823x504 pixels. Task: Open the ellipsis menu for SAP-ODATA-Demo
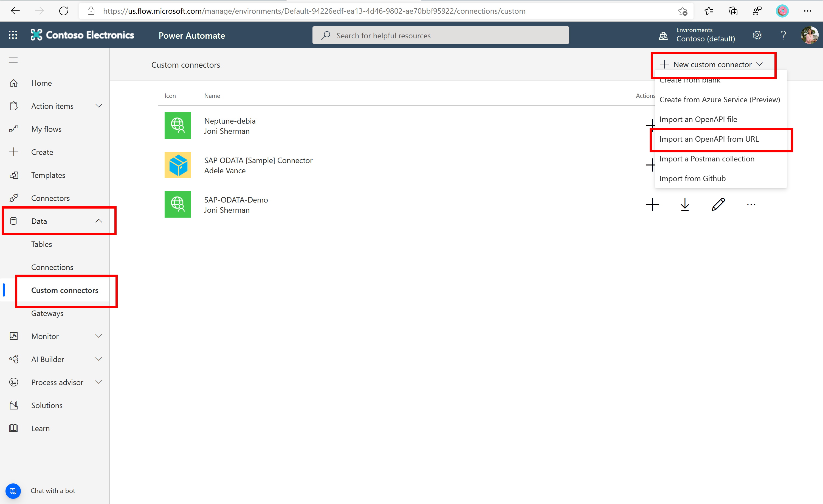coord(751,205)
